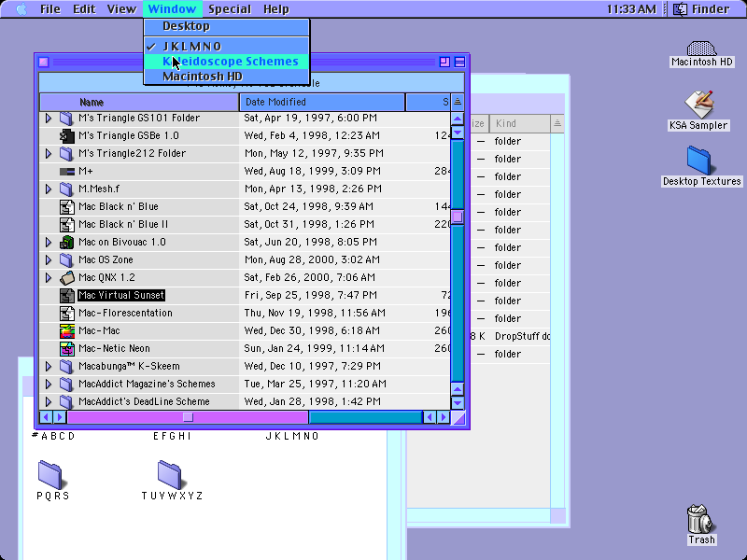This screenshot has height=560, width=747.
Task: Click the left scroll arrow at bottom-left
Action: click(x=46, y=417)
